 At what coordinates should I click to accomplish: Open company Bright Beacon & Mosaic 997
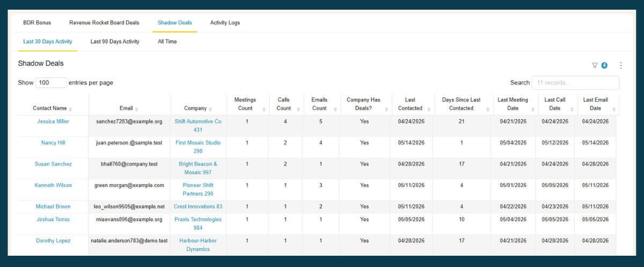coord(198,168)
